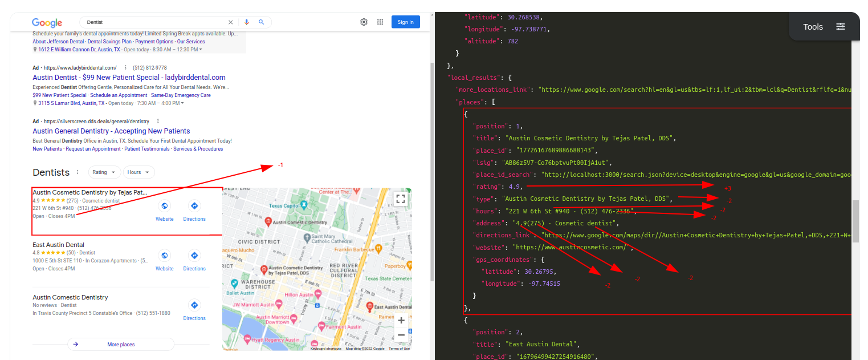Open the Google apps grid
The height and width of the screenshot is (360, 868).
[380, 22]
